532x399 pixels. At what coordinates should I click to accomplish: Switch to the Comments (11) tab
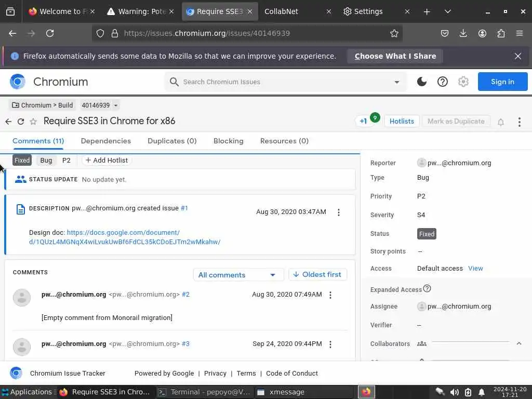click(x=38, y=141)
